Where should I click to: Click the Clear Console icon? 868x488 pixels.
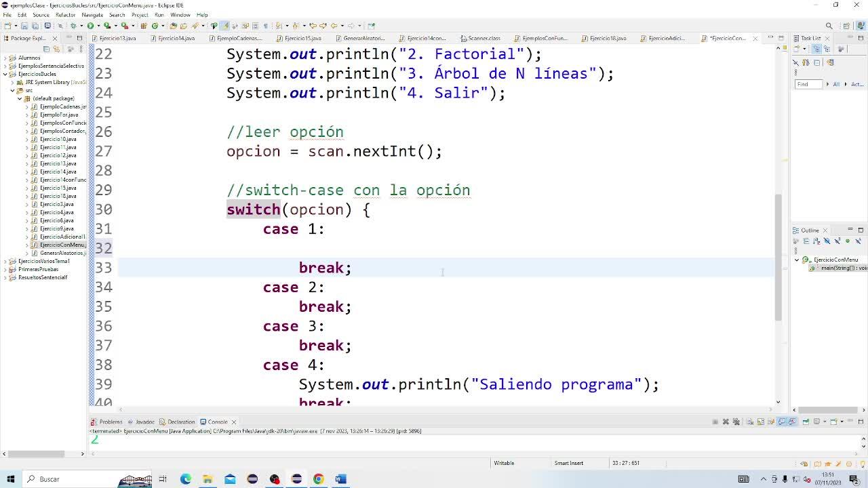[751, 422]
